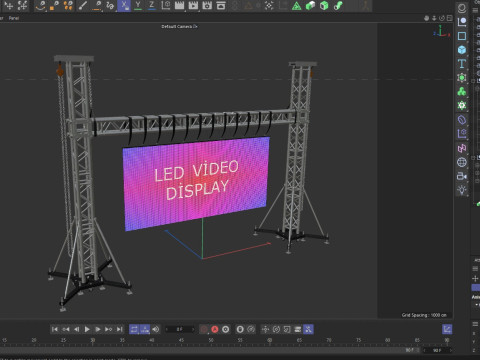Select the Rotate tool with orange arc
The image size is (480, 360).
[x=41, y=5]
